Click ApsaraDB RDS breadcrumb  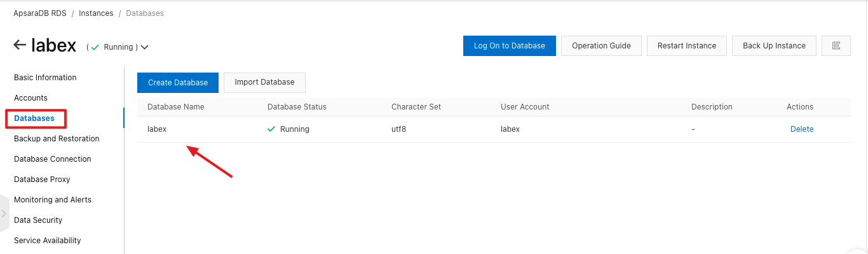click(x=40, y=13)
